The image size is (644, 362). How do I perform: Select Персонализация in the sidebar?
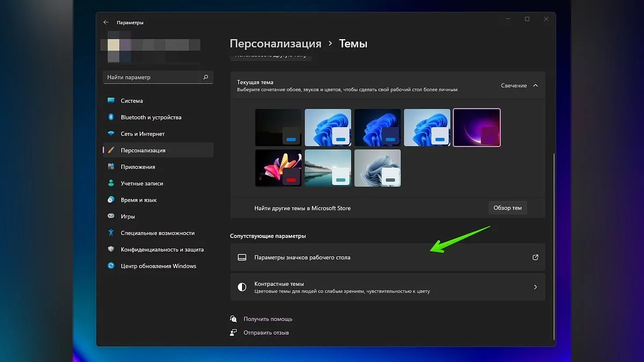(x=143, y=151)
